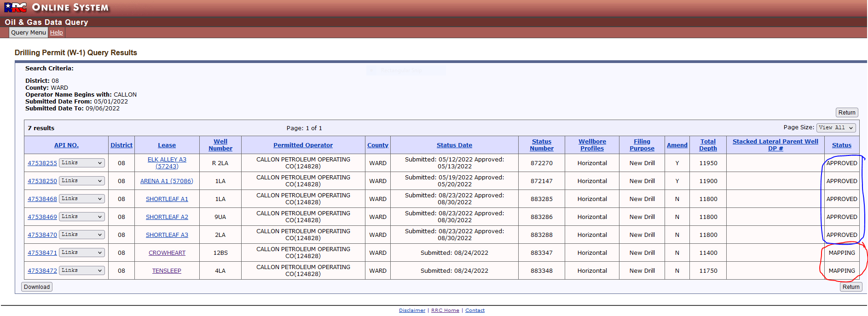This screenshot has height=316, width=868.
Task: Open the Contact footer link
Action: pos(475,310)
